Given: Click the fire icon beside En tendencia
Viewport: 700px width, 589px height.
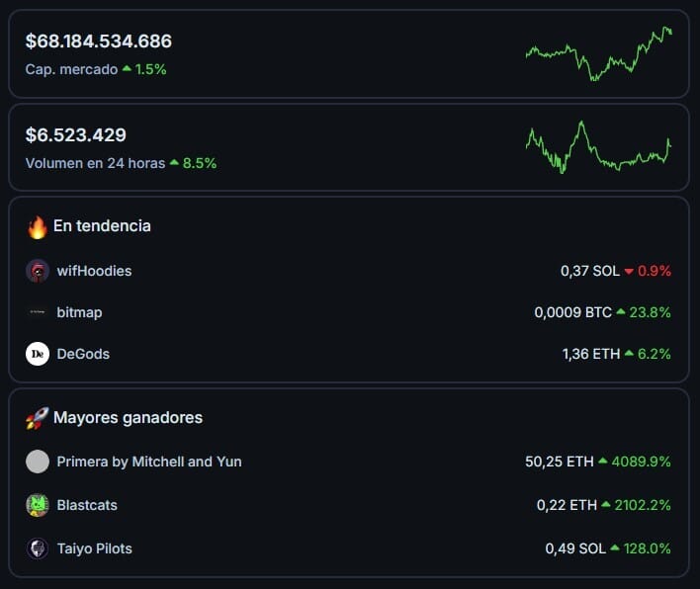Looking at the screenshot, I should tap(38, 227).
